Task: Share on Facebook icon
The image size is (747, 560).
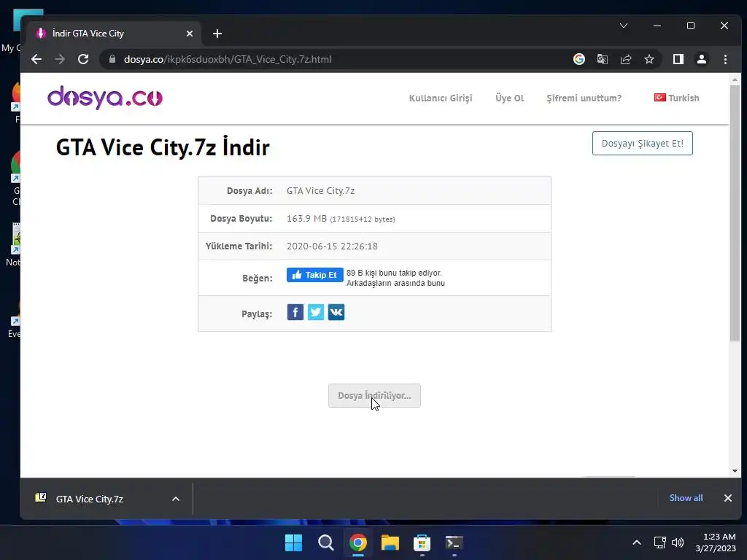Action: pos(295,312)
